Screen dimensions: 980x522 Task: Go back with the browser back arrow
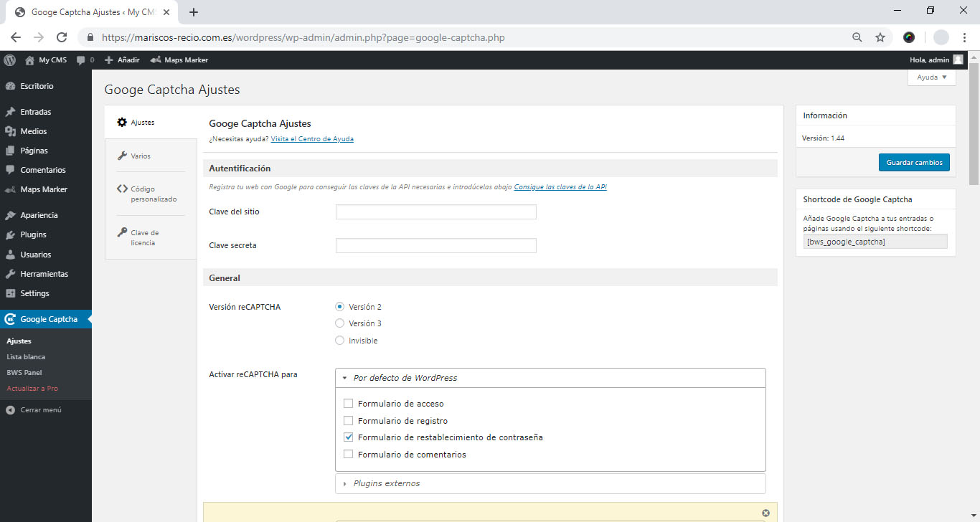(x=16, y=37)
